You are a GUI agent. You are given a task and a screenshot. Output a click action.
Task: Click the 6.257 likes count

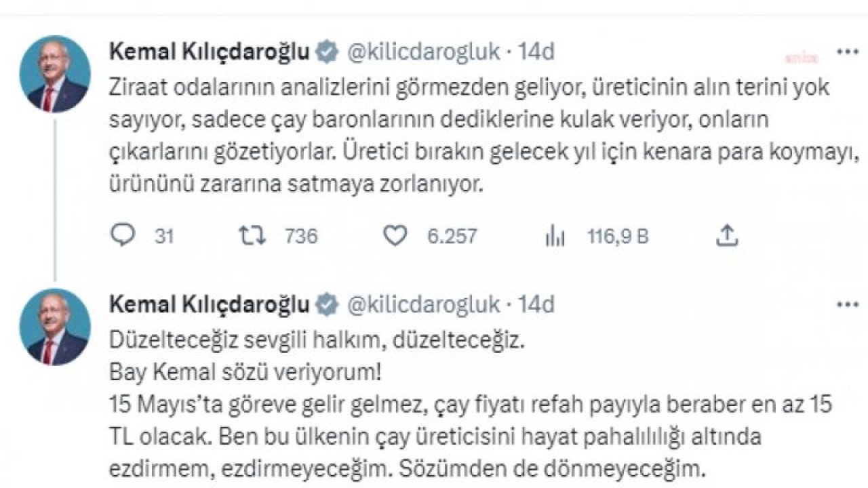pos(452,236)
